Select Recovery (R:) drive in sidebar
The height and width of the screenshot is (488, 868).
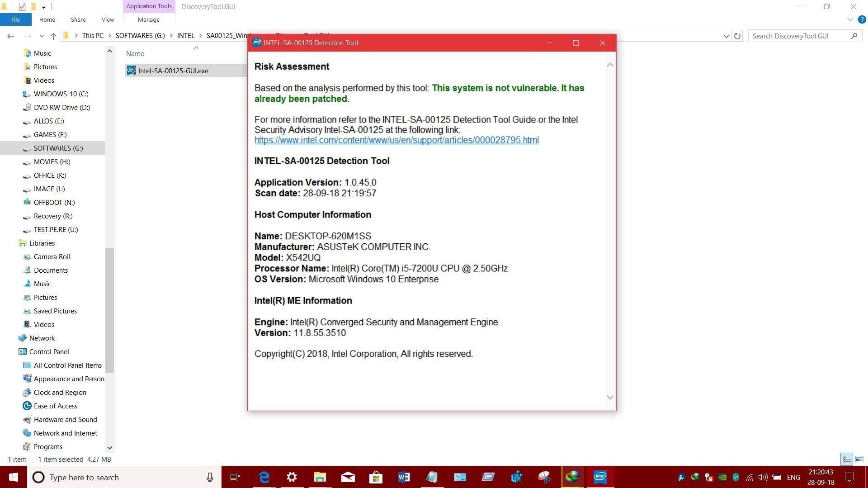tap(53, 216)
